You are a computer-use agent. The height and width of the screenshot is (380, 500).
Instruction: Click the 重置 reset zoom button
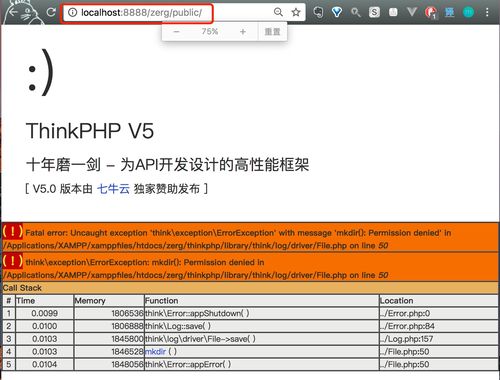pyautogui.click(x=272, y=32)
